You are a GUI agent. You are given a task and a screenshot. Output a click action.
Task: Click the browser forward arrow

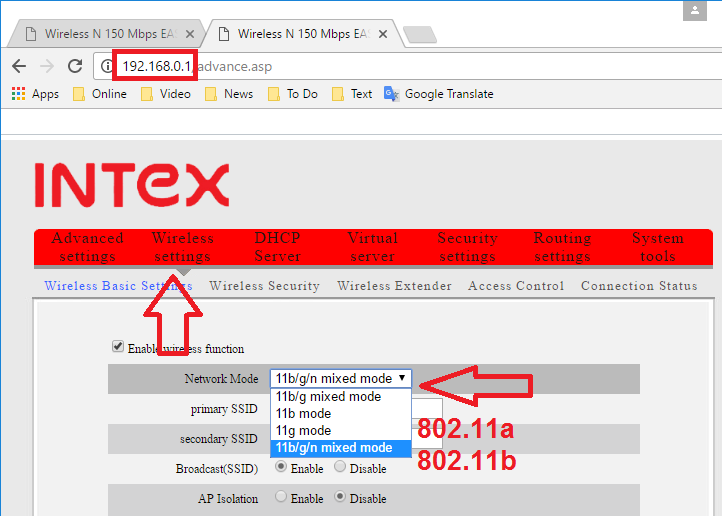[x=47, y=66]
